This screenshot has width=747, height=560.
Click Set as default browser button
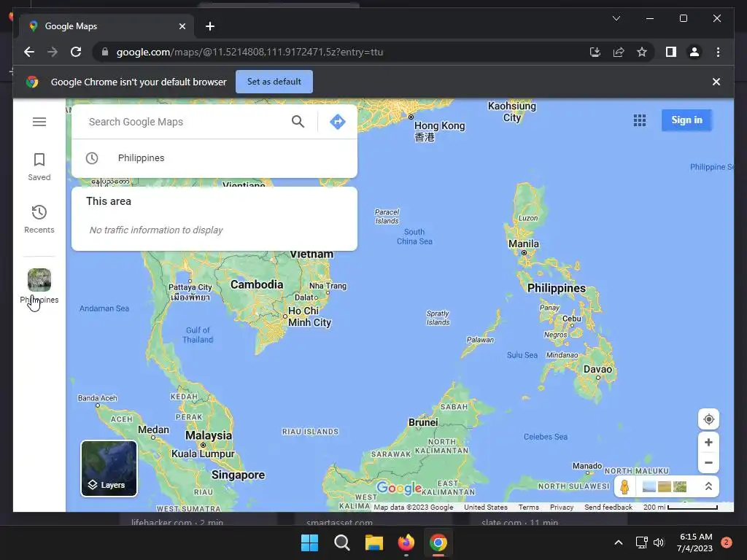(x=274, y=82)
